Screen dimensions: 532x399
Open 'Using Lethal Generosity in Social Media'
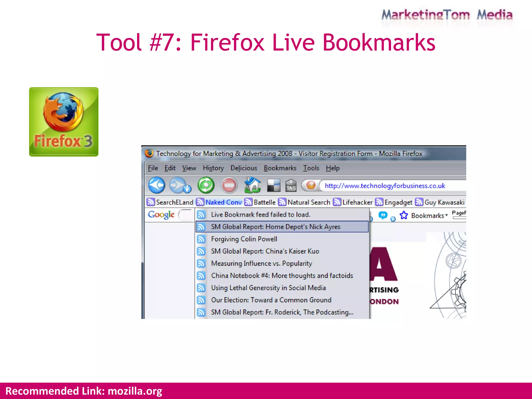(282, 288)
